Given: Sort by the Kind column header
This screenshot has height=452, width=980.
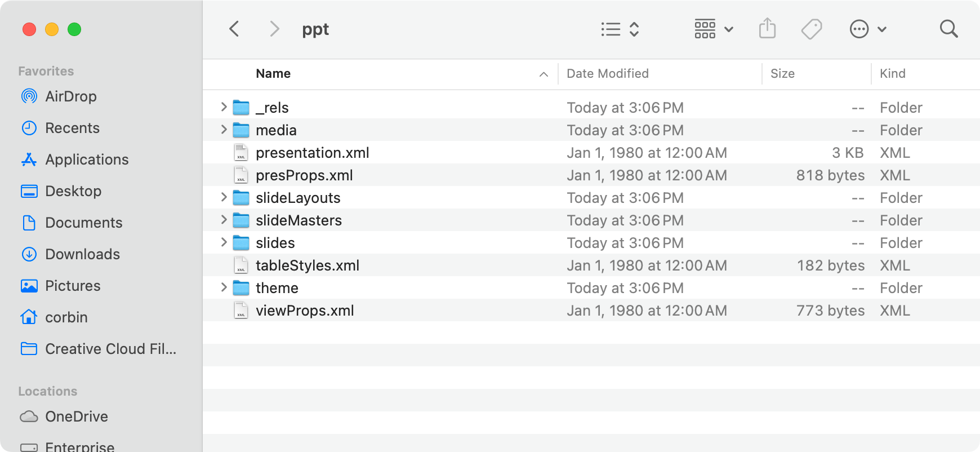Looking at the screenshot, I should [893, 73].
